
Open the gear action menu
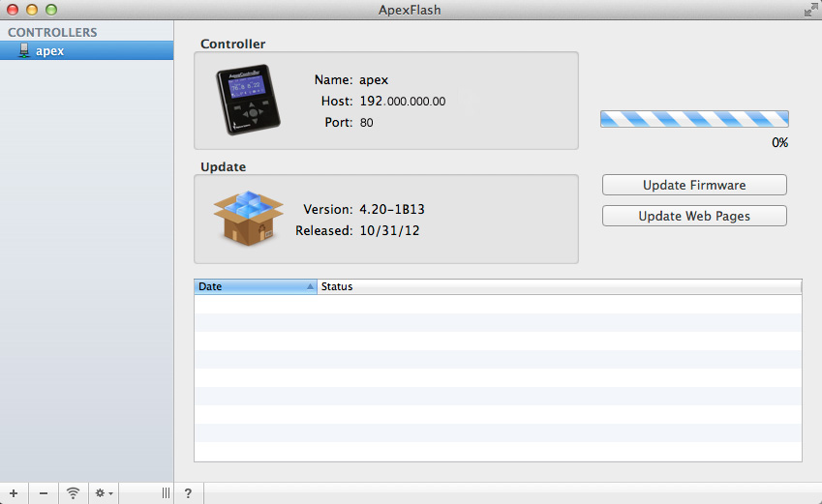(104, 493)
